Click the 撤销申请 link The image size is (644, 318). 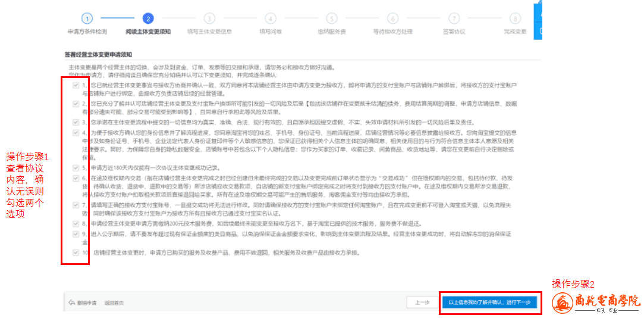point(87,303)
